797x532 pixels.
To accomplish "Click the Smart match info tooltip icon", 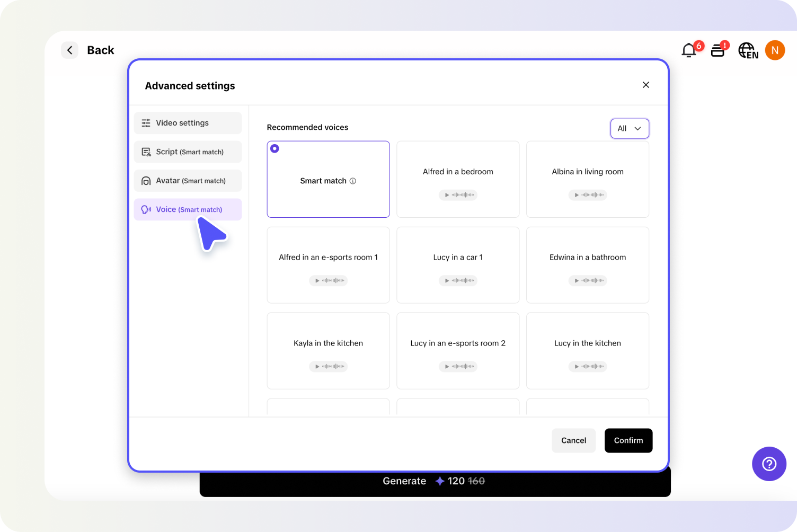I will pos(353,181).
